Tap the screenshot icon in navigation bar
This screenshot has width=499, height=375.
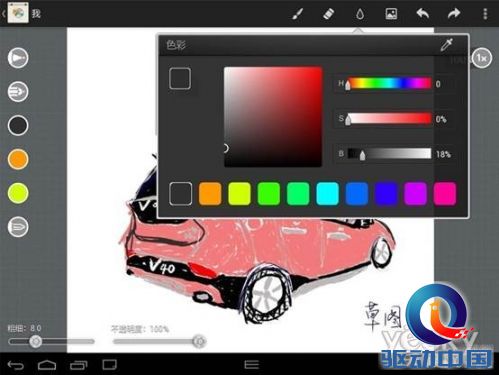pos(109,365)
